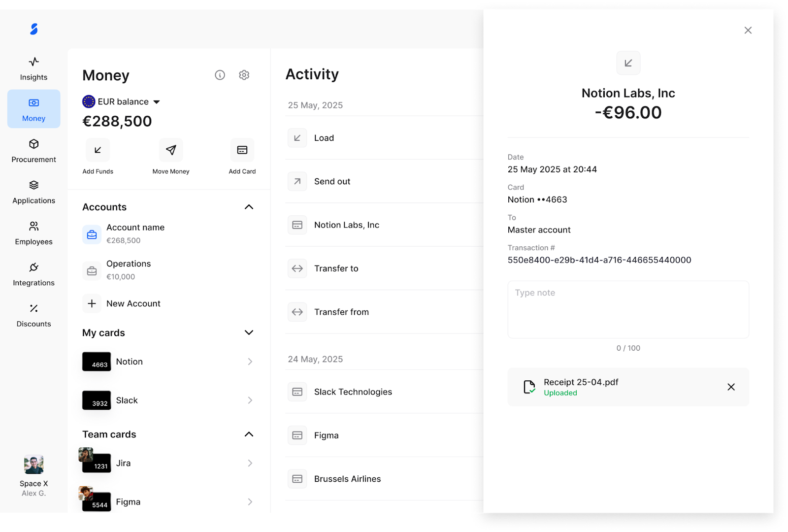The image size is (788, 532).
Task: Collapse the Accounts section
Action: (249, 207)
